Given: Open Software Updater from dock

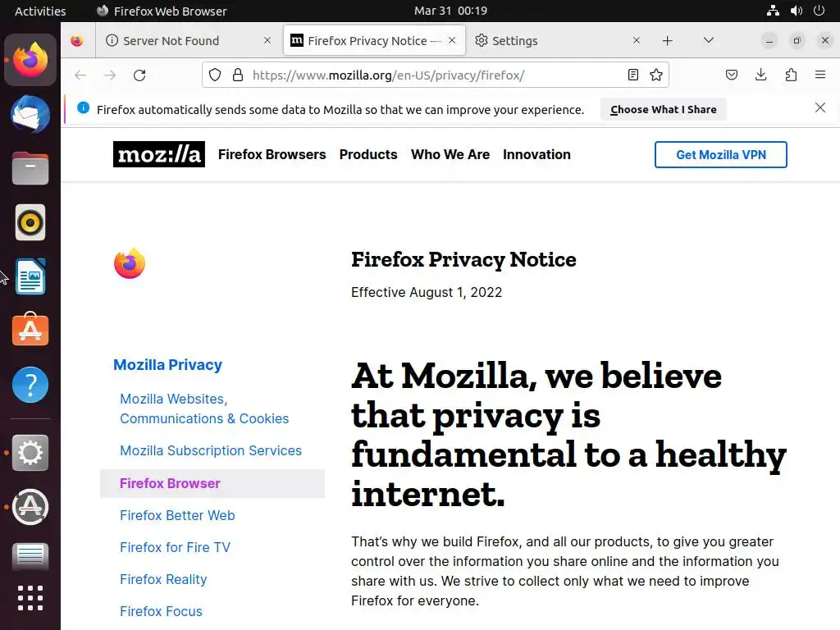Looking at the screenshot, I should [30, 507].
